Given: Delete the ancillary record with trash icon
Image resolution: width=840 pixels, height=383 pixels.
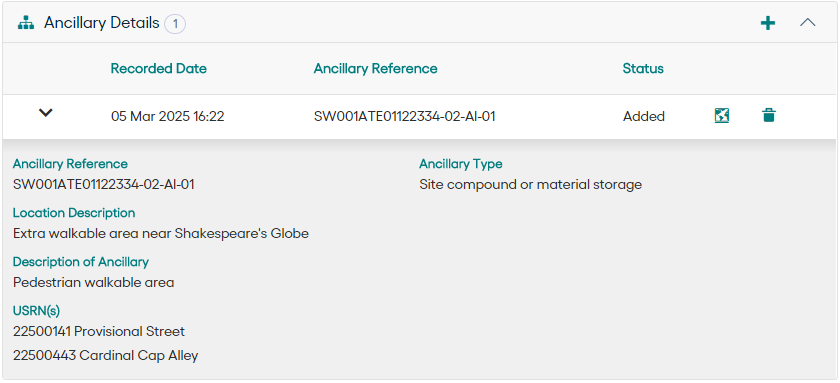Looking at the screenshot, I should coord(768,115).
